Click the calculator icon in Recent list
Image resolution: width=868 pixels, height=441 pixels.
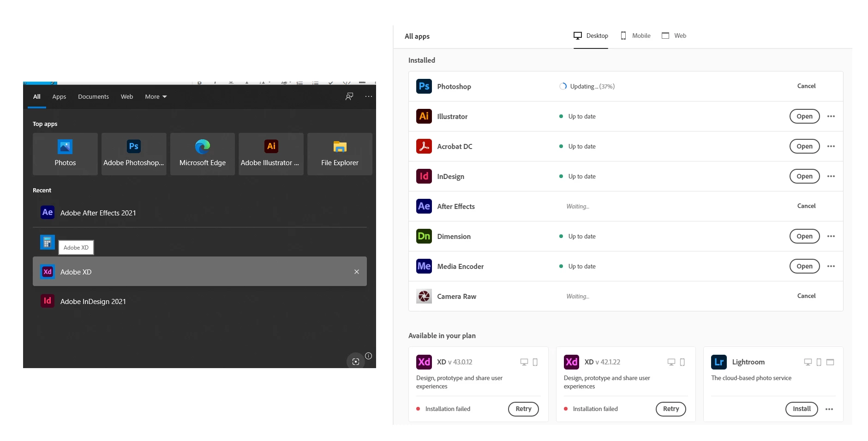pyautogui.click(x=48, y=242)
